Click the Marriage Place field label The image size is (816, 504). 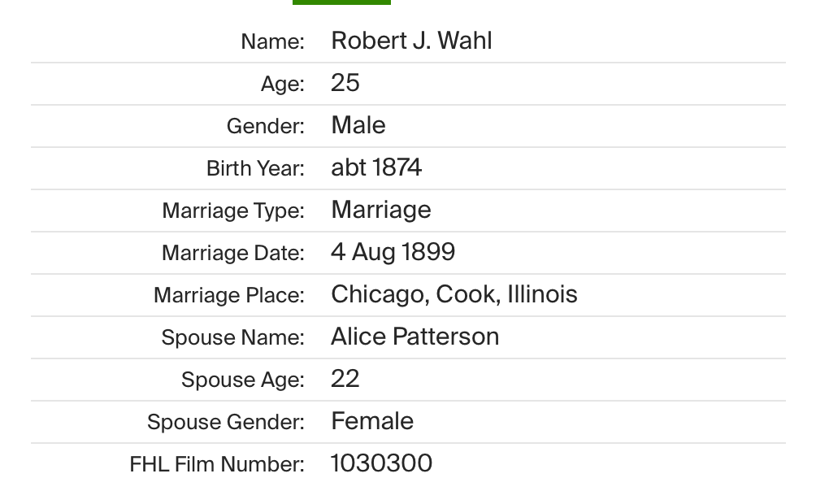point(229,295)
